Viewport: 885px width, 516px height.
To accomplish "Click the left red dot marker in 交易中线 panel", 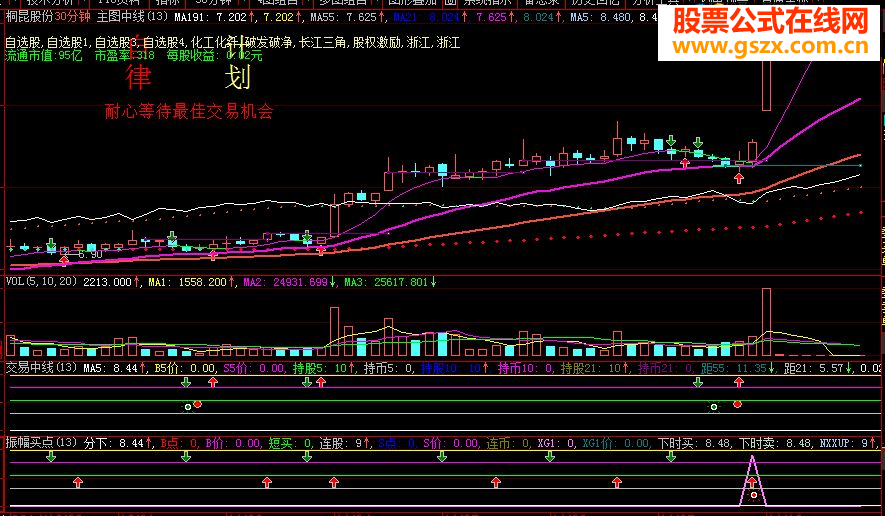I will coord(198,404).
